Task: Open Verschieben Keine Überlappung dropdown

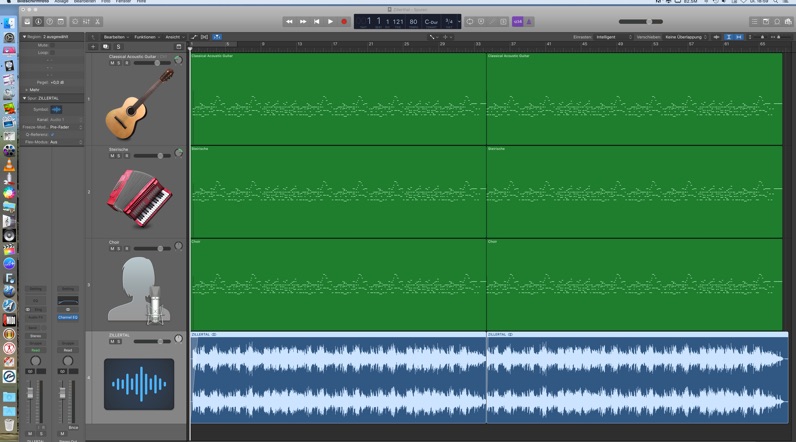Action: (x=686, y=37)
